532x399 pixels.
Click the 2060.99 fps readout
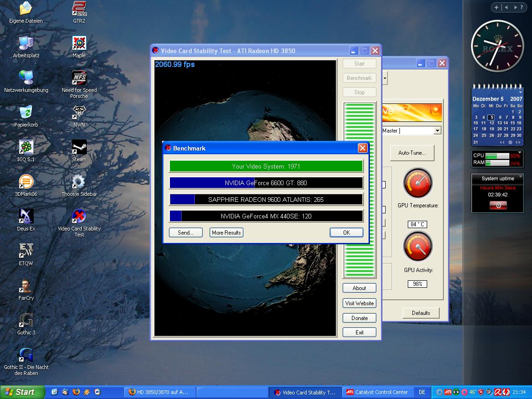click(x=175, y=64)
